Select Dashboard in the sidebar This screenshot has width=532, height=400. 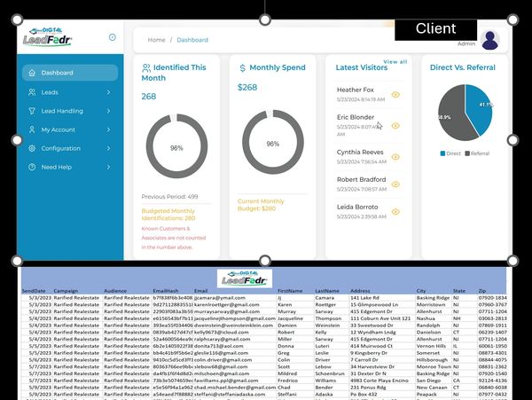70,73
